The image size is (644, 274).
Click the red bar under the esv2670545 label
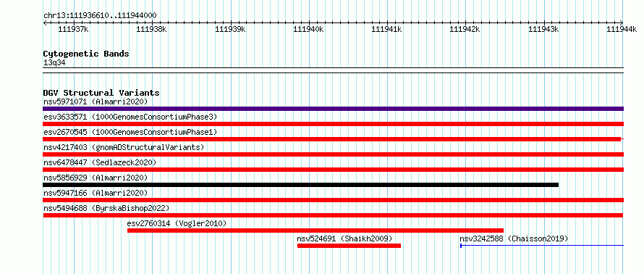coord(332,139)
